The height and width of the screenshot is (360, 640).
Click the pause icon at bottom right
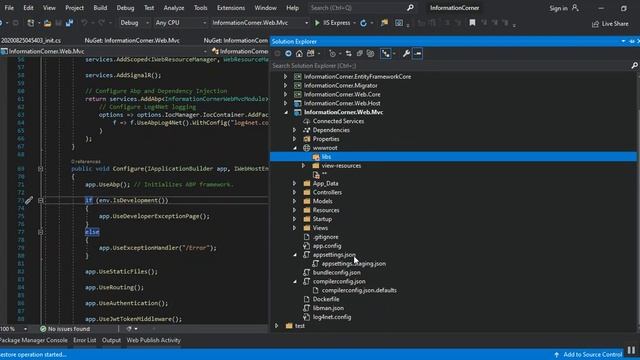(631, 350)
